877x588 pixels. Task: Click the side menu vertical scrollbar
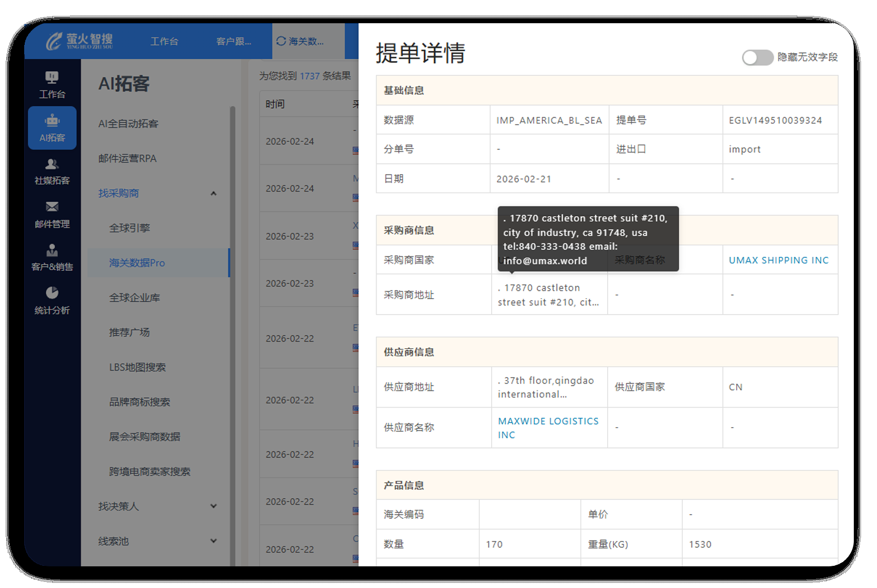click(233, 309)
